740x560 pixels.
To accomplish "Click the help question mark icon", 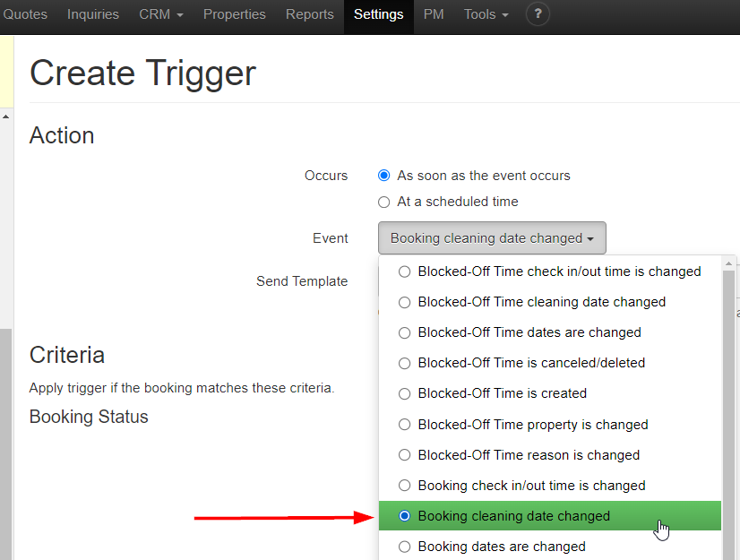I will click(x=538, y=14).
